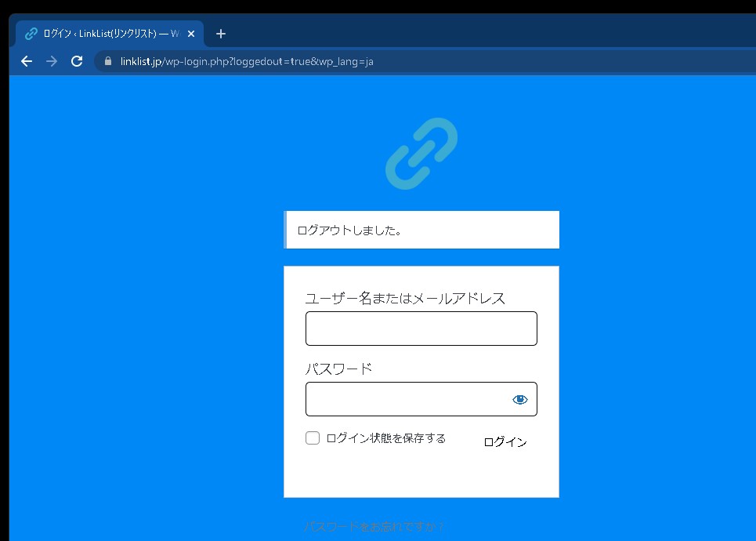Click the パスワード field label

coord(338,369)
